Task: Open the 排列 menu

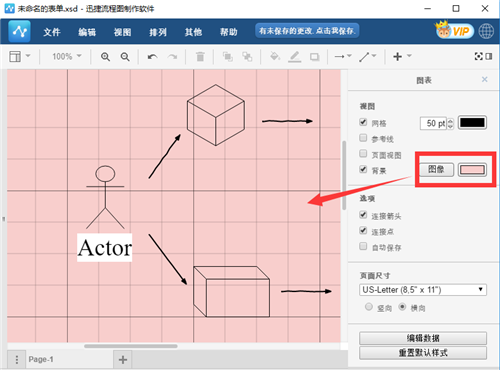Action: 158,32
